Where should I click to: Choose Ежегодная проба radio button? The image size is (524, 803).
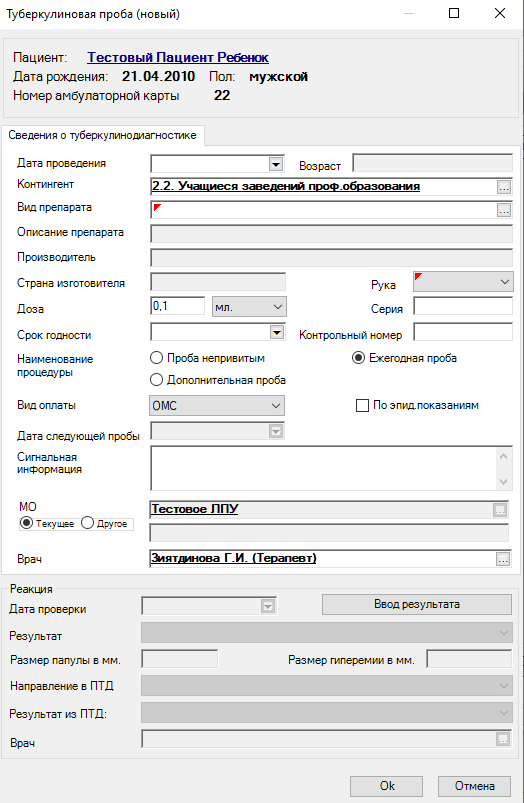tap(359, 358)
